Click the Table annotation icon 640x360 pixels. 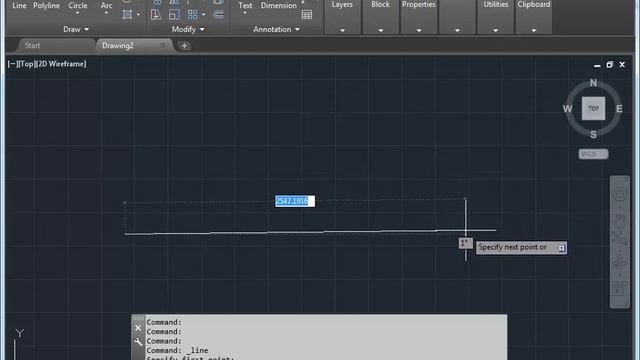tap(307, 15)
